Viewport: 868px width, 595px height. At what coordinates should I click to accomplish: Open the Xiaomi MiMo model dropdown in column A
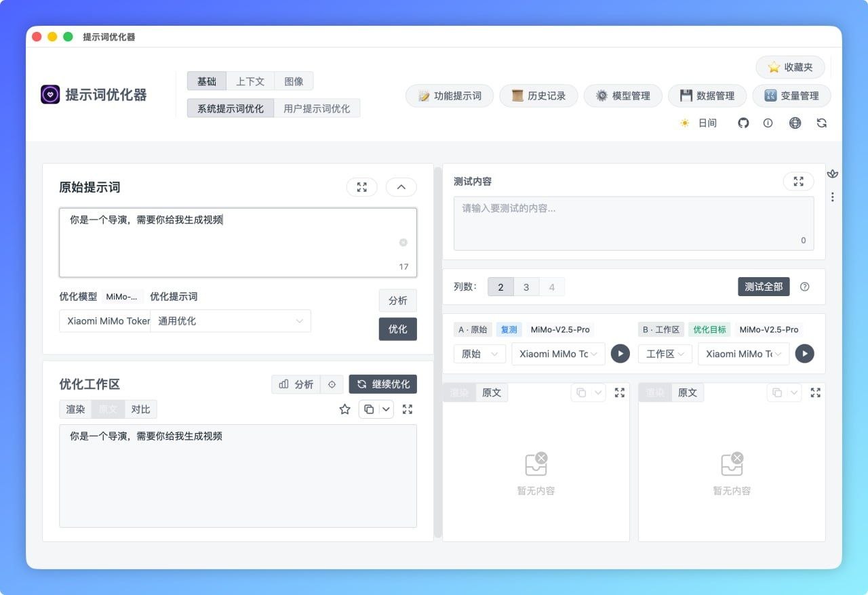click(x=558, y=354)
